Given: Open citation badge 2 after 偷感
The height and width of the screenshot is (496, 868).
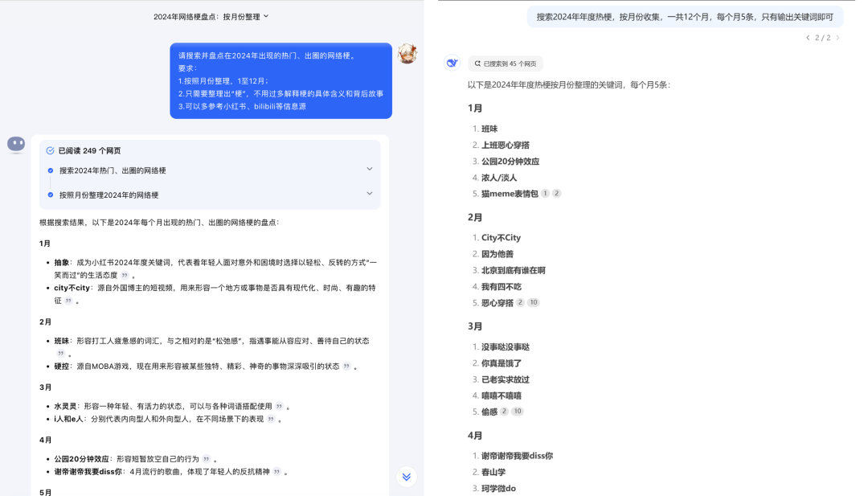Looking at the screenshot, I should tap(504, 412).
